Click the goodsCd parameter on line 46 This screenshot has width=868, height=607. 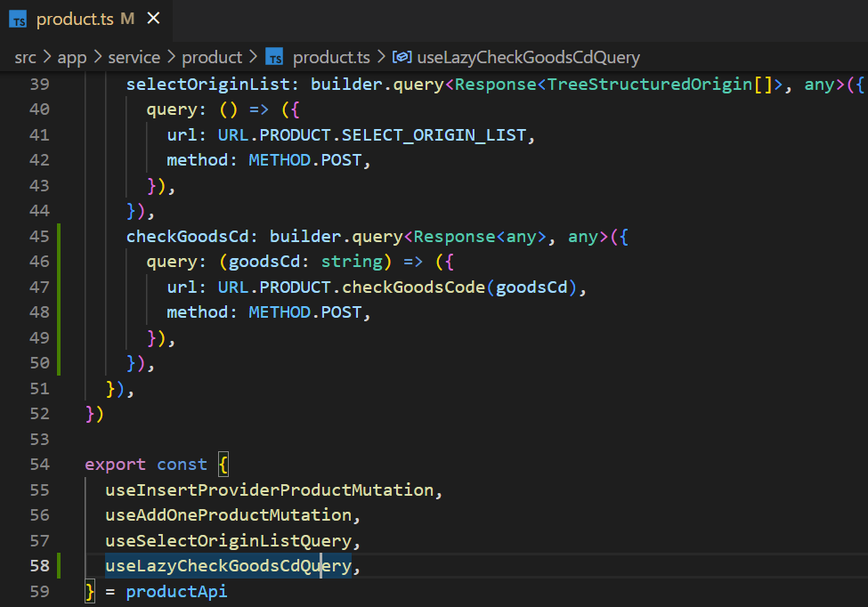coord(264,262)
